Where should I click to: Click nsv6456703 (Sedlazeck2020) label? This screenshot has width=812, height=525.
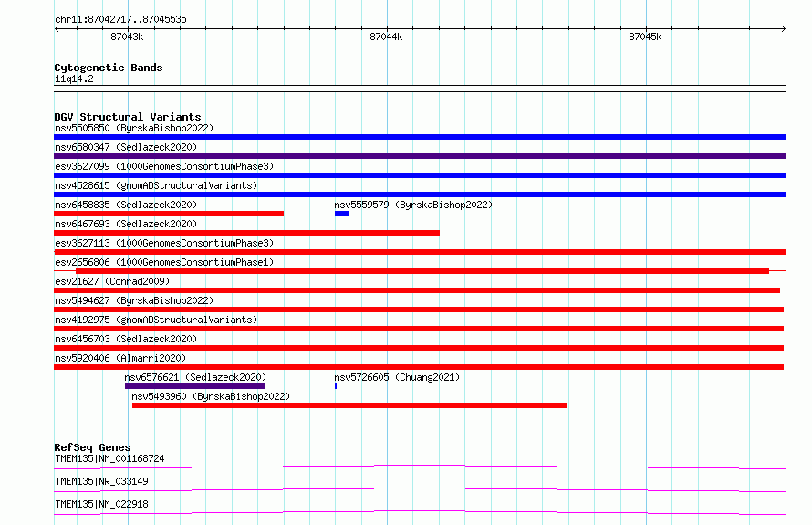point(126,339)
